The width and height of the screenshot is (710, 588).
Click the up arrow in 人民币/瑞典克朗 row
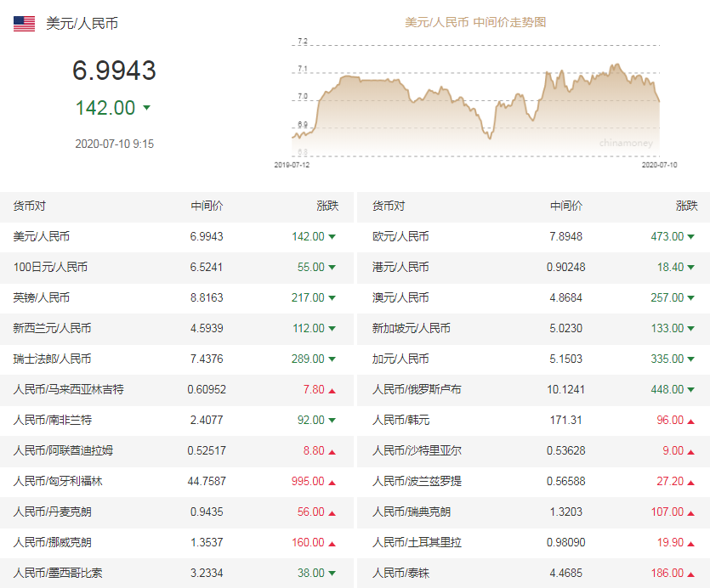click(x=690, y=513)
